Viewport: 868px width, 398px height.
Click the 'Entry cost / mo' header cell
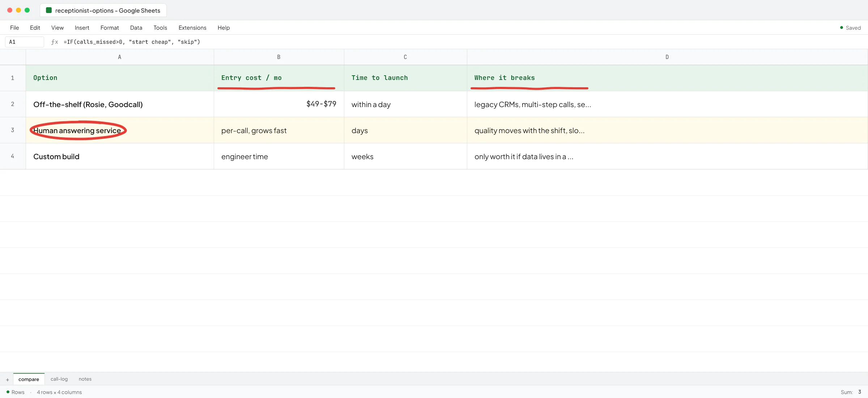click(x=279, y=78)
